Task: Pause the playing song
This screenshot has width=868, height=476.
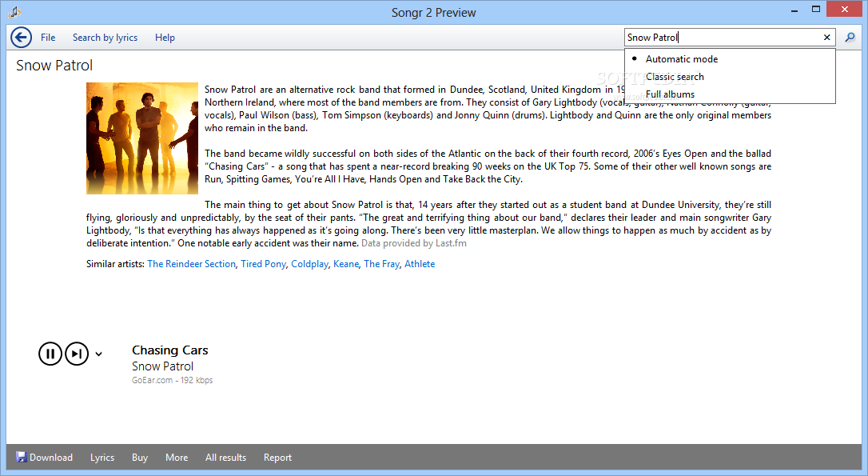Action: tap(50, 354)
